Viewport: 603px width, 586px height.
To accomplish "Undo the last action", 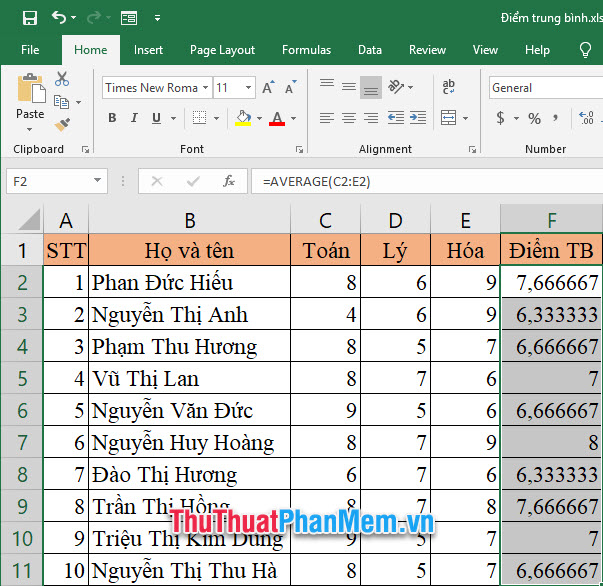I will pos(59,17).
